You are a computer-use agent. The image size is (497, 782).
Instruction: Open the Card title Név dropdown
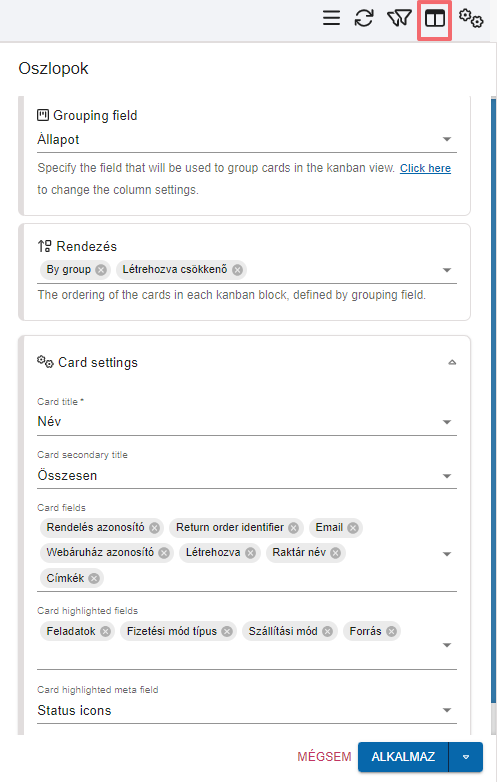(x=247, y=422)
